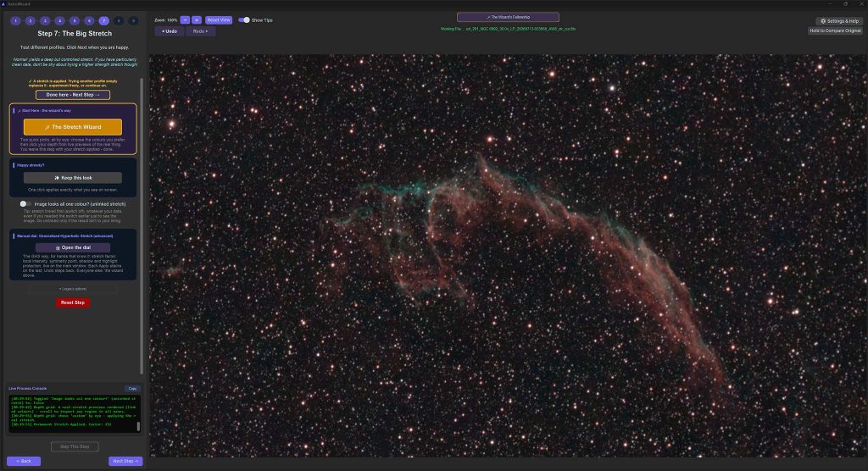Click 'Manual dial: Generalised Hyperbolic Stretch' label
Viewport: 868px width, 471px height.
[64, 235]
